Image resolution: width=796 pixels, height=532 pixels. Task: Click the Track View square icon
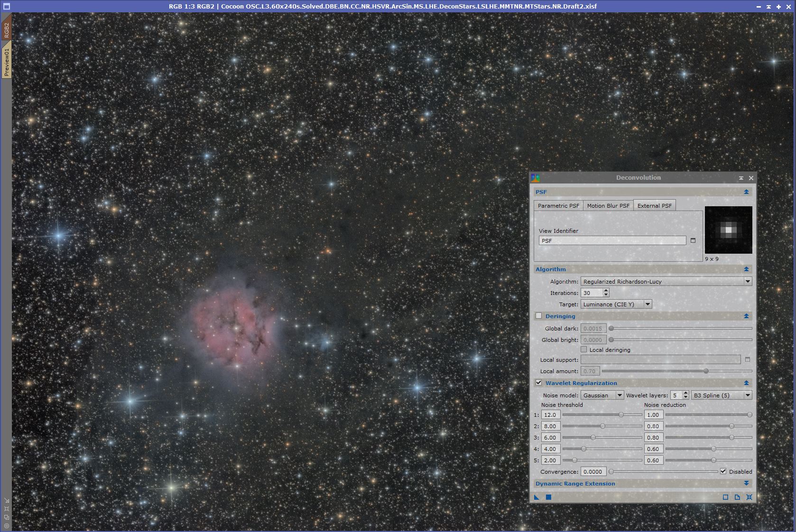[725, 497]
